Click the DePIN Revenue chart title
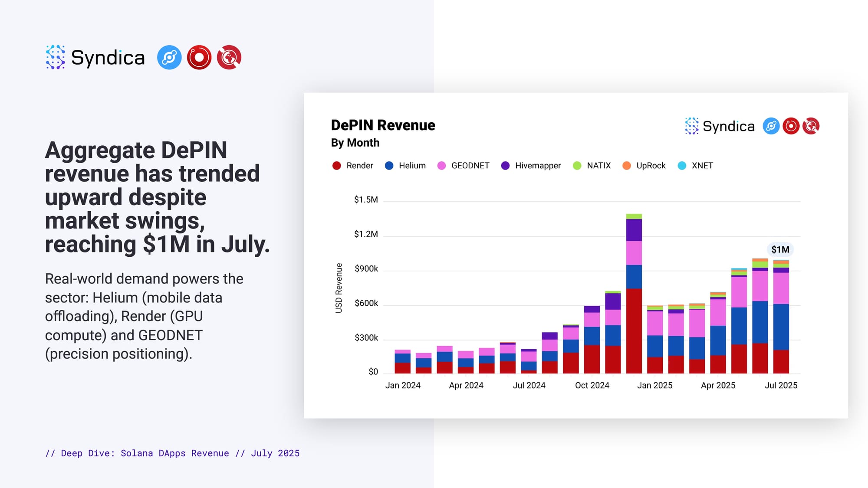This screenshot has height=488, width=868. point(383,125)
